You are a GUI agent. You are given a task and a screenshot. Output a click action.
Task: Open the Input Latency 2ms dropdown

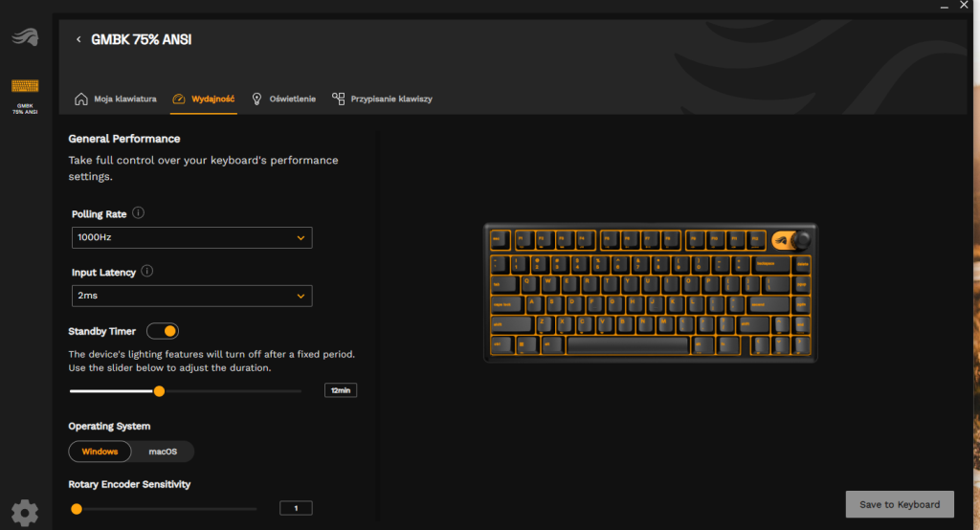click(x=191, y=296)
